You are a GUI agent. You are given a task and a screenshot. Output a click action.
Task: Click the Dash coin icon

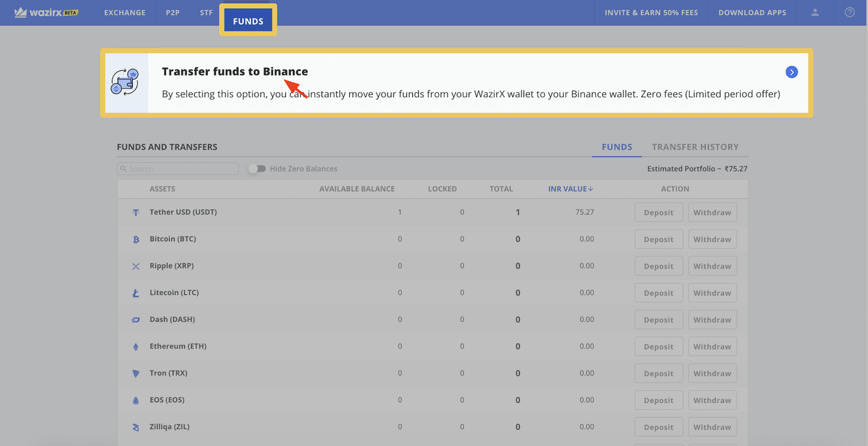pos(136,320)
